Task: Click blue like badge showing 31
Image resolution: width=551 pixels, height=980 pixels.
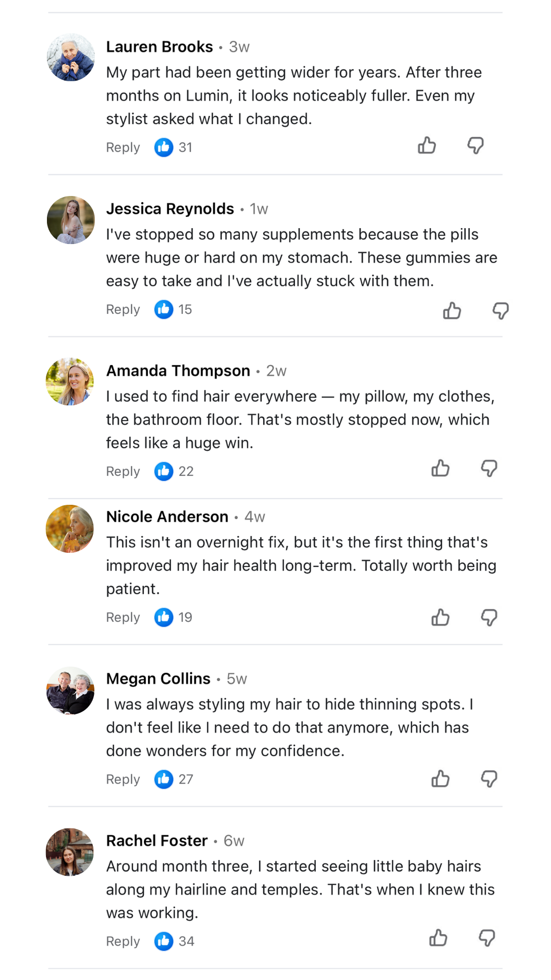Action: pos(164,148)
